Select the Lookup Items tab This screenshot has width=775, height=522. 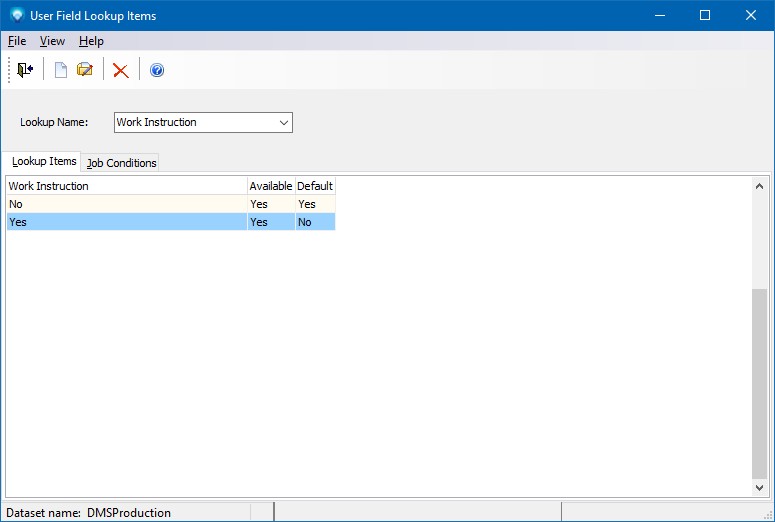(44, 161)
